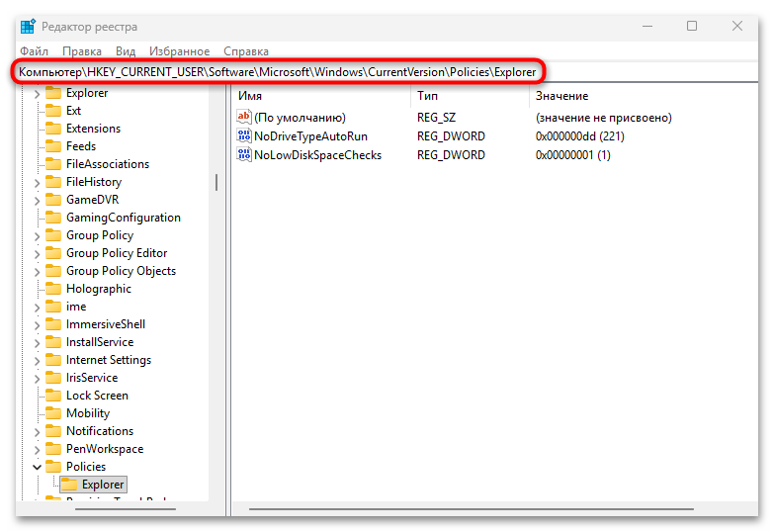
Task: Maximize the Registry Editor window
Action: pos(692,26)
